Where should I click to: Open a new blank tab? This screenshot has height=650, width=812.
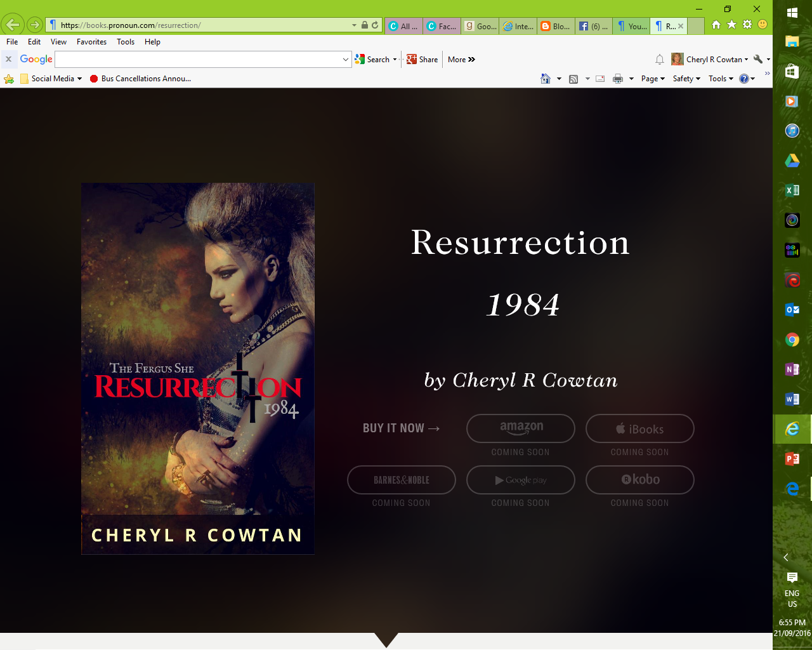pos(696,26)
